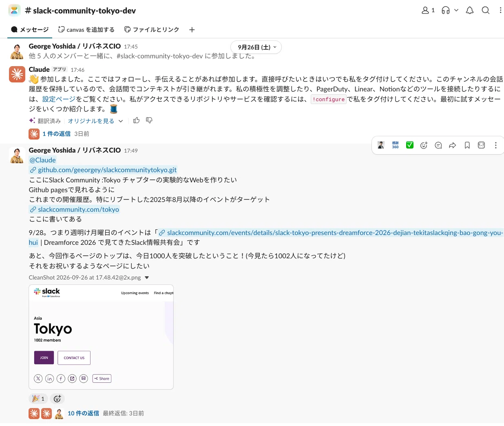Open the huddle options dropdown chevron
This screenshot has height=426, width=504.
coord(456,10)
